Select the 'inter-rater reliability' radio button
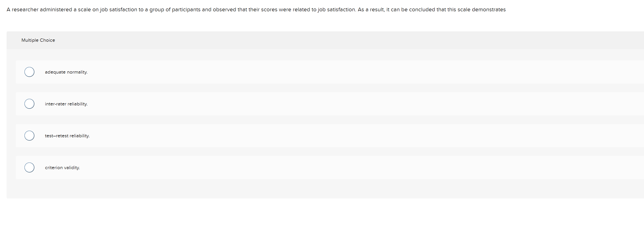Image resolution: width=644 pixels, height=235 pixels. 29,104
